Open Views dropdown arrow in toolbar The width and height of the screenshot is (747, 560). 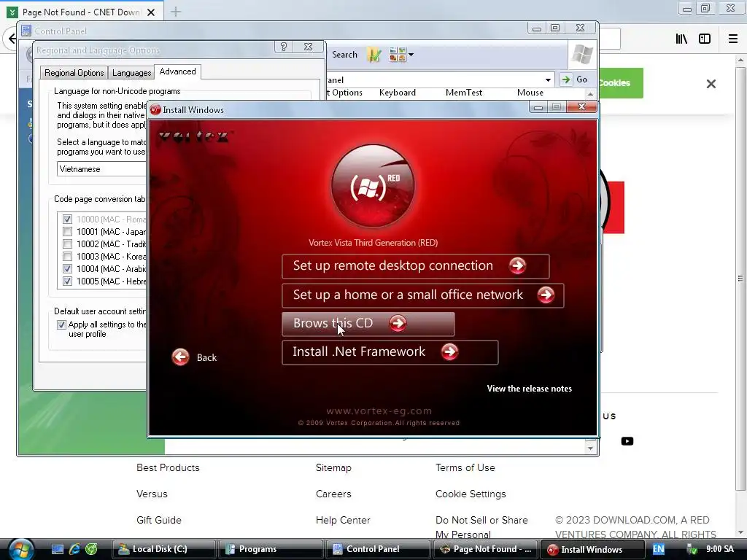tap(411, 54)
